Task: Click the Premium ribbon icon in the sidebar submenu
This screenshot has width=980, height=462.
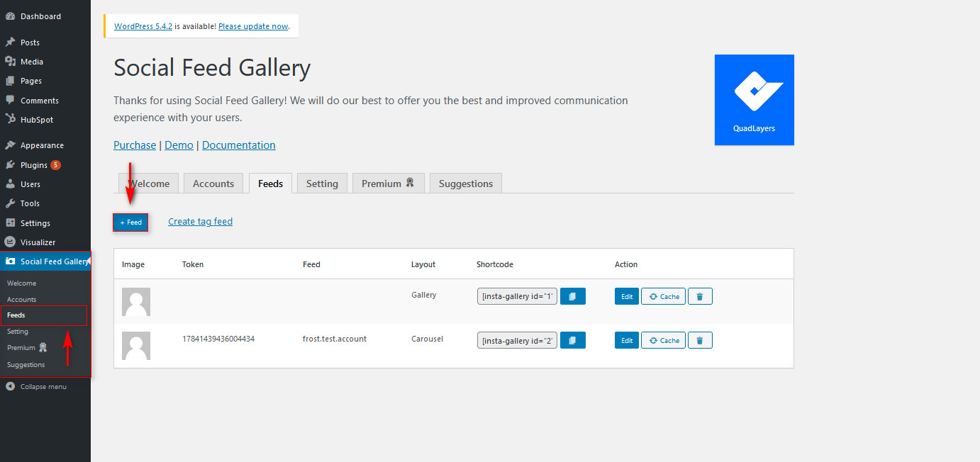Action: pos(43,348)
